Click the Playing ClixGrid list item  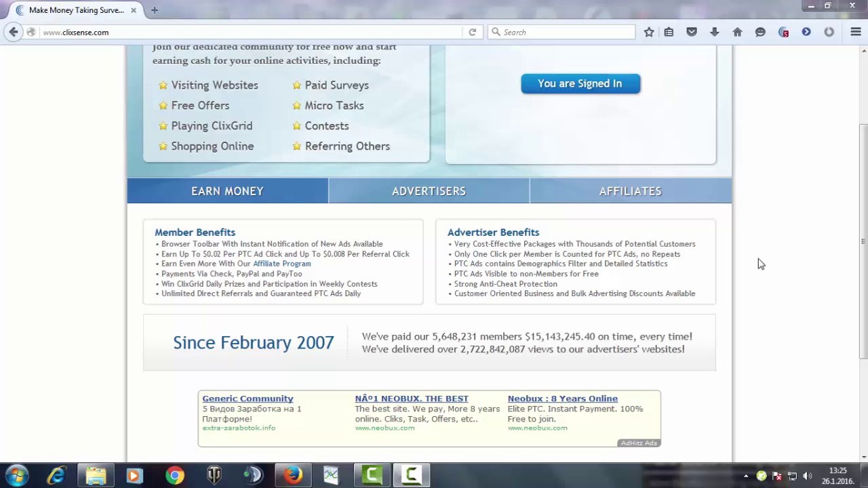pos(212,126)
